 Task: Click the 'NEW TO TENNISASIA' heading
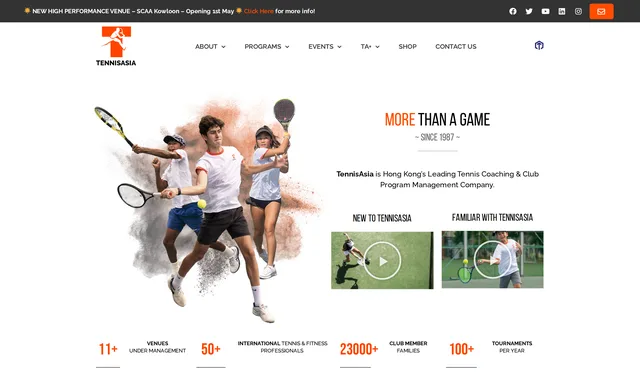coord(382,218)
